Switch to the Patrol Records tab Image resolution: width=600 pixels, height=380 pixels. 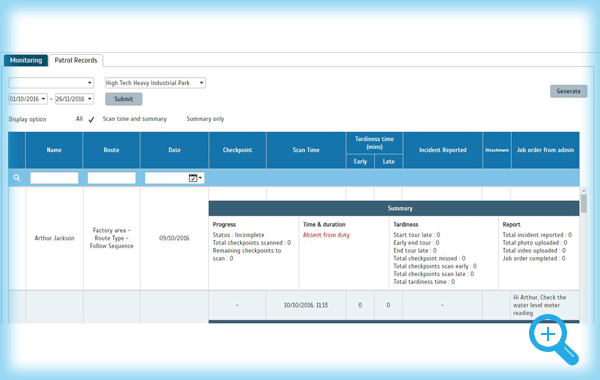(x=76, y=60)
